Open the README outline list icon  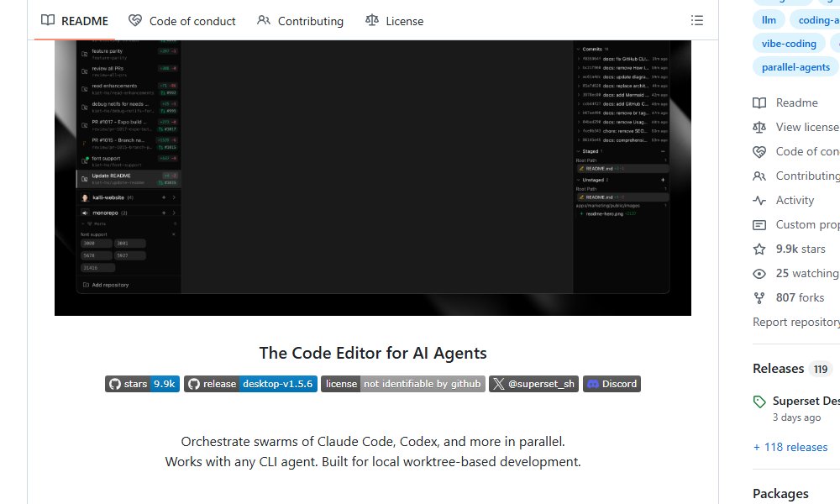click(697, 20)
